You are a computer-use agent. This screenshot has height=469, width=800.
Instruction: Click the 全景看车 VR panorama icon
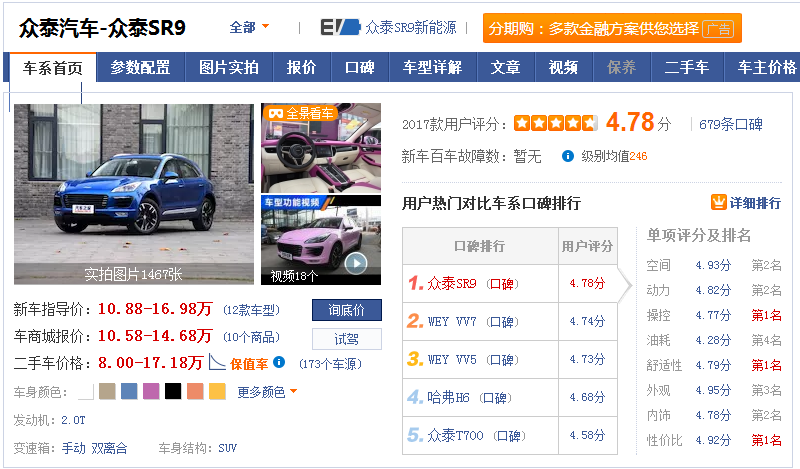point(276,113)
